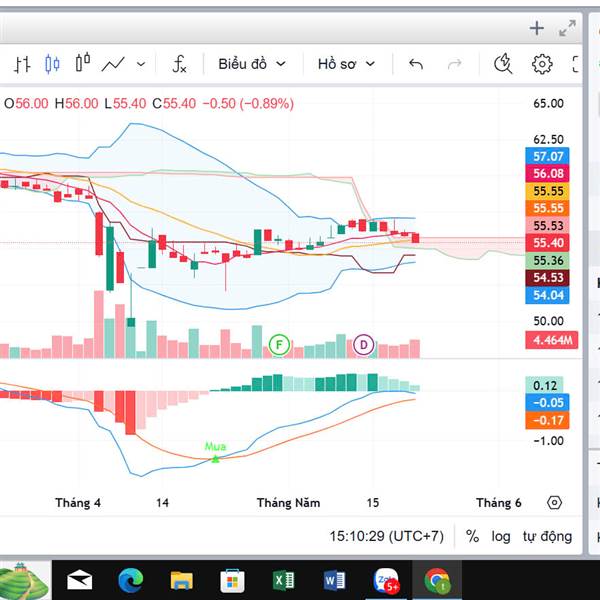Click the 55.36 green price label
This screenshot has width=600, height=600.
coord(547,260)
